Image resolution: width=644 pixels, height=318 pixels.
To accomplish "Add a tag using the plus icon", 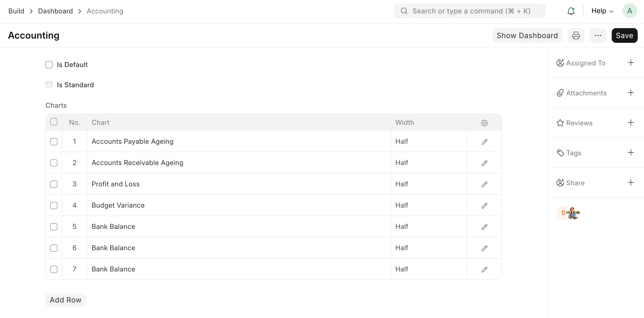I will coord(631,153).
